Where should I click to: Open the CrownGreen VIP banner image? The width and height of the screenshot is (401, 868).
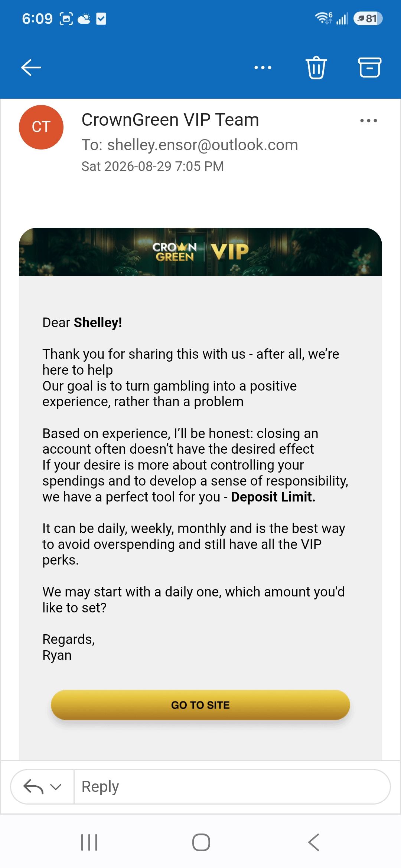[x=200, y=252]
